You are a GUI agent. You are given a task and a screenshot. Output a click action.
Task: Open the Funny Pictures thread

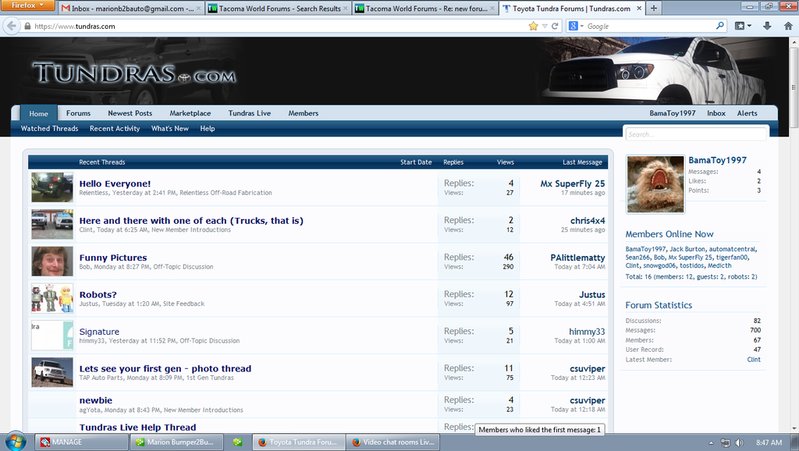click(x=113, y=258)
